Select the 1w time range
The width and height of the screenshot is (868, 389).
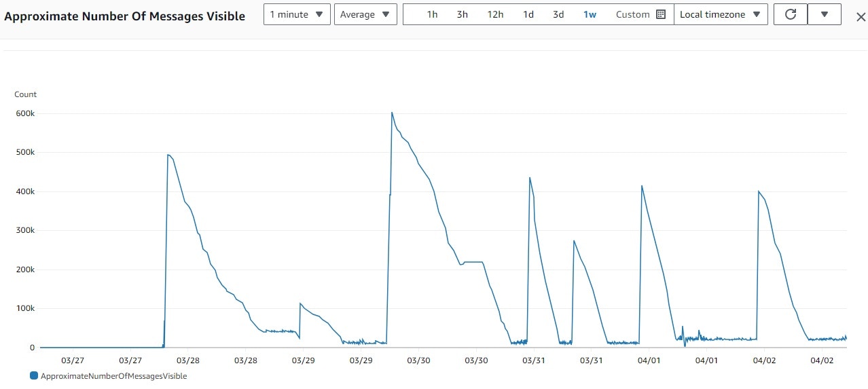pos(590,14)
